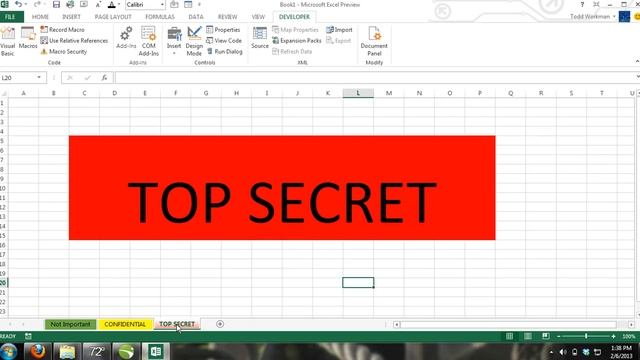
Task: Toggle Use Relative References
Action: pyautogui.click(x=74, y=41)
